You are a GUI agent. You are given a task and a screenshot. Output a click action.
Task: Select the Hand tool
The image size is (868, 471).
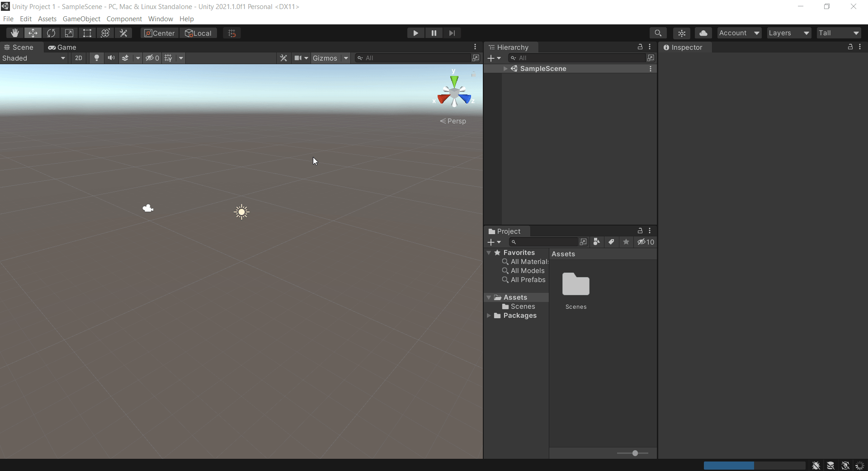tap(15, 33)
